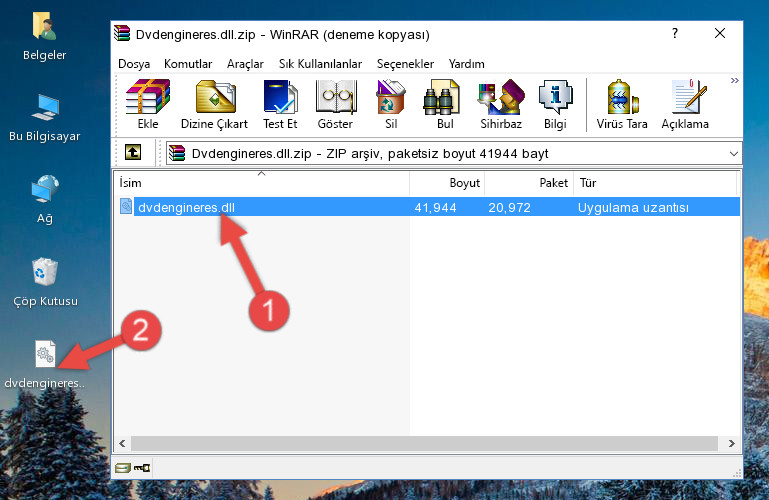Click the Sil delete icon

coord(390,104)
